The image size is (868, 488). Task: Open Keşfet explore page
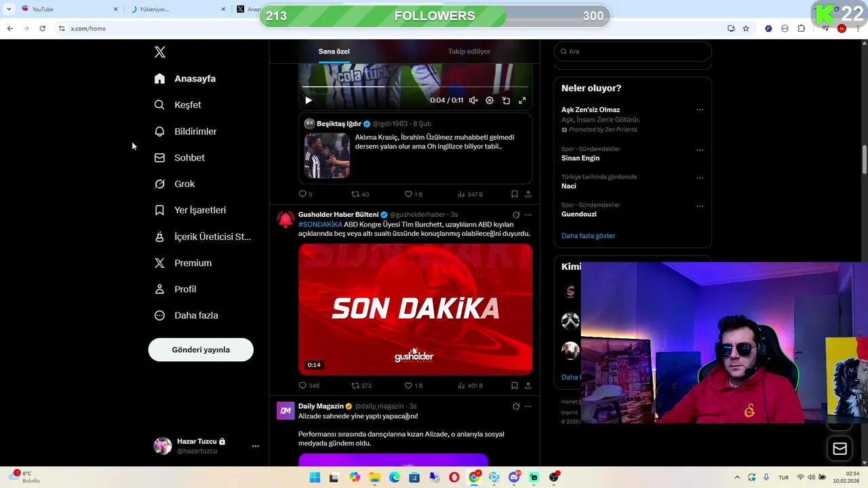pyautogui.click(x=178, y=105)
